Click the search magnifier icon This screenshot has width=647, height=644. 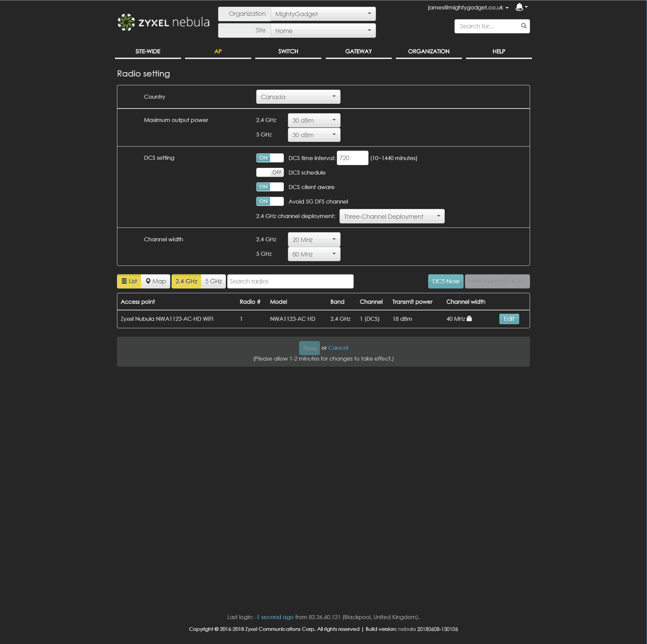pyautogui.click(x=523, y=26)
